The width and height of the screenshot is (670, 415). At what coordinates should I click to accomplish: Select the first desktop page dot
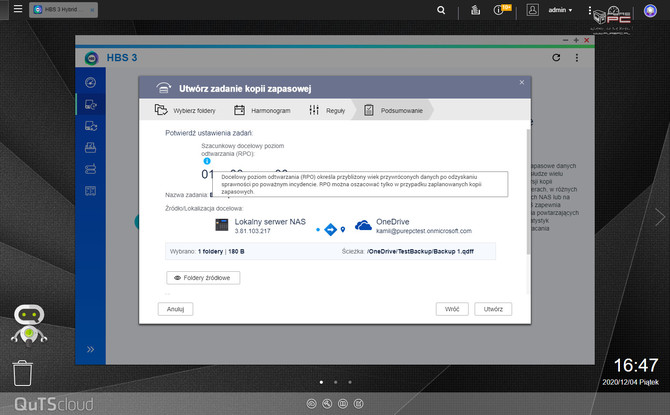(321, 382)
